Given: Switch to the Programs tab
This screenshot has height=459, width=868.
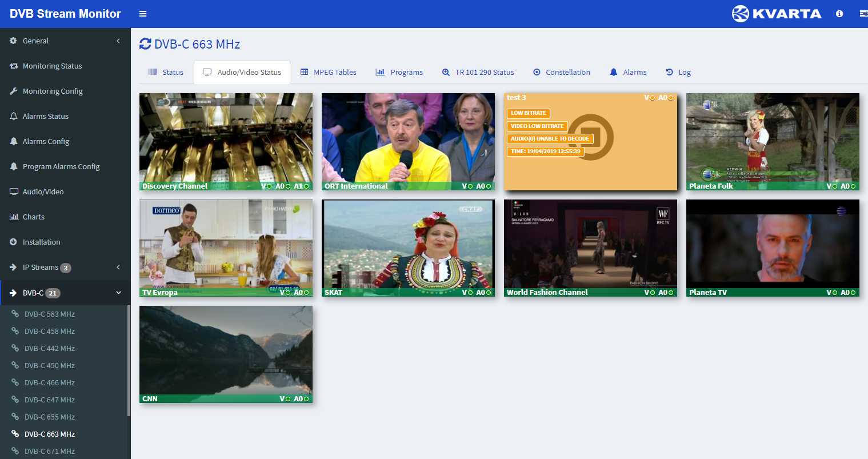Looking at the screenshot, I should [x=399, y=72].
